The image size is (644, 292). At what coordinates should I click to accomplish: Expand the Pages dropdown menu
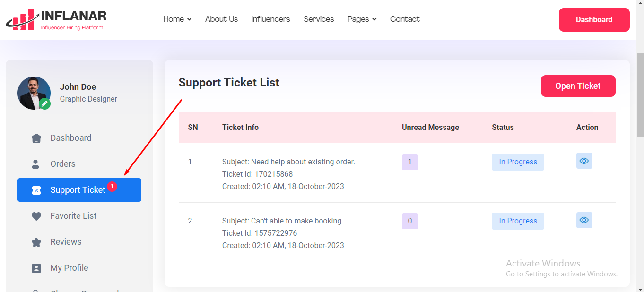pyautogui.click(x=362, y=19)
